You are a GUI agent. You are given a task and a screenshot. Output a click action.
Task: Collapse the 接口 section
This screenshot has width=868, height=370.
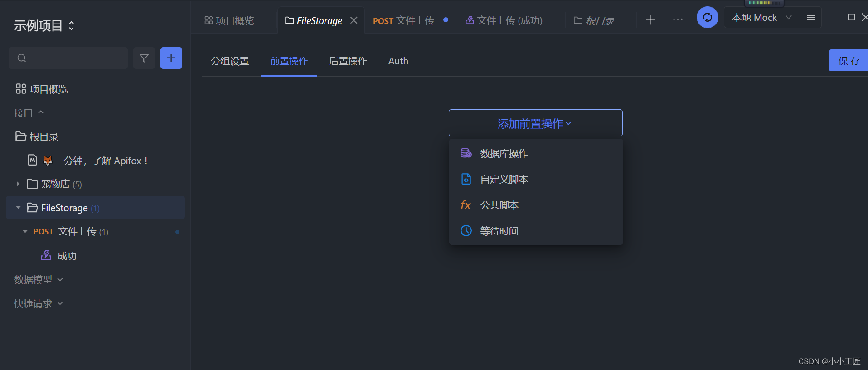[x=29, y=113]
